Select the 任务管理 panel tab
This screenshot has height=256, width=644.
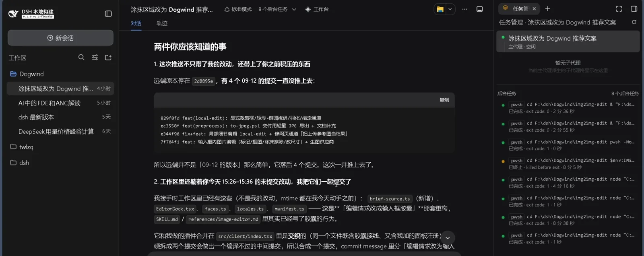[520, 8]
